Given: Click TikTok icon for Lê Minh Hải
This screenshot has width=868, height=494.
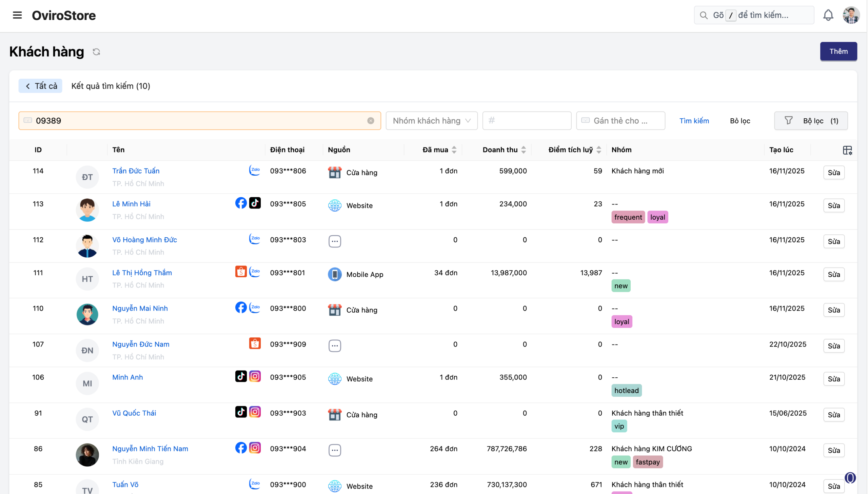Looking at the screenshot, I should [x=255, y=203].
